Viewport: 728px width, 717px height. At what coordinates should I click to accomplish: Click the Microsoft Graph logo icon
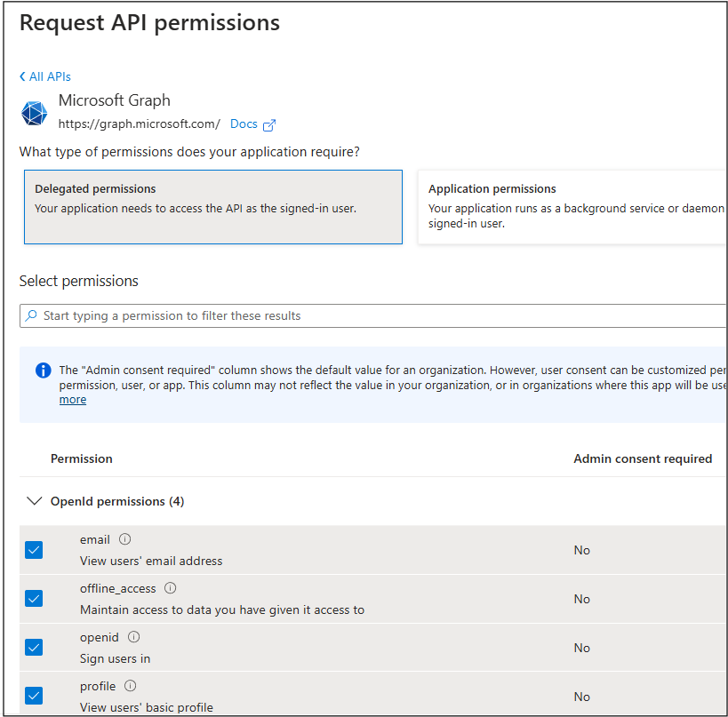click(34, 113)
